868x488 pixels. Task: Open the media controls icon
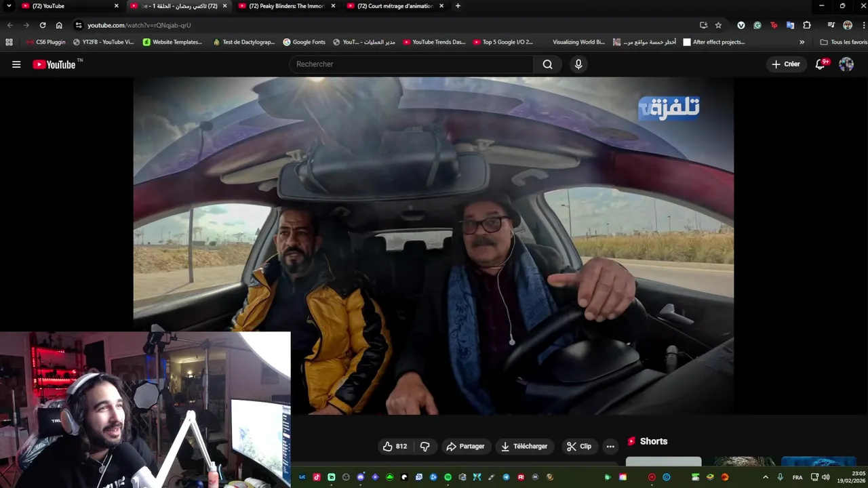pyautogui.click(x=831, y=25)
